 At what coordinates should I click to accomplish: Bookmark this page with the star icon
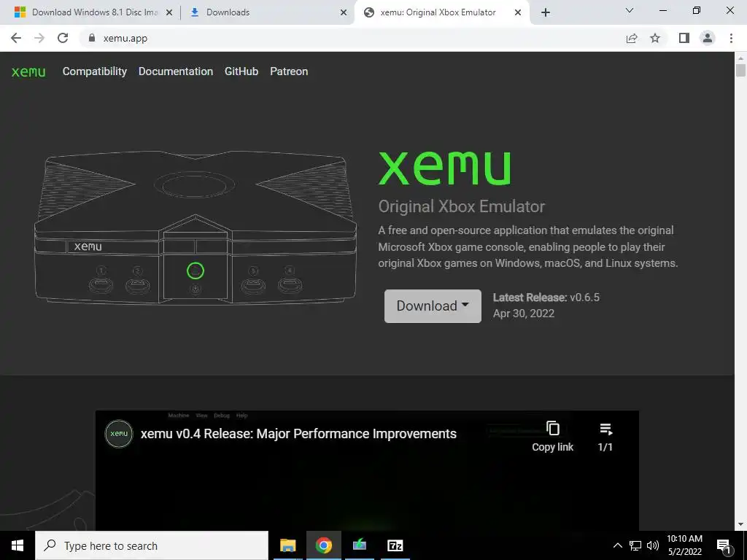click(x=655, y=38)
